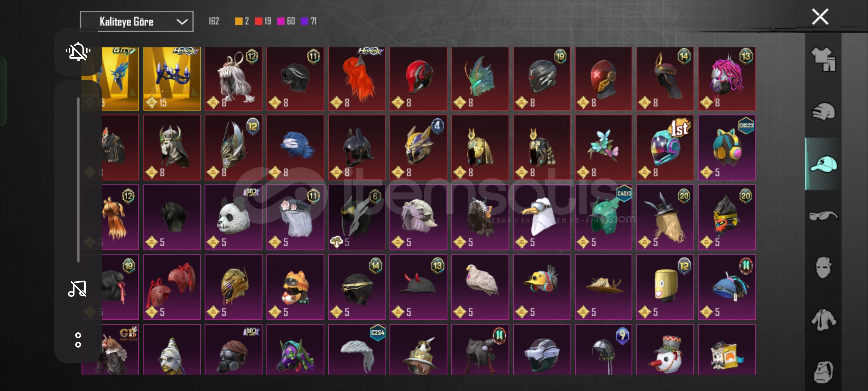868x391 pixels.
Task: Select the face mask category icon
Action: pos(823,268)
